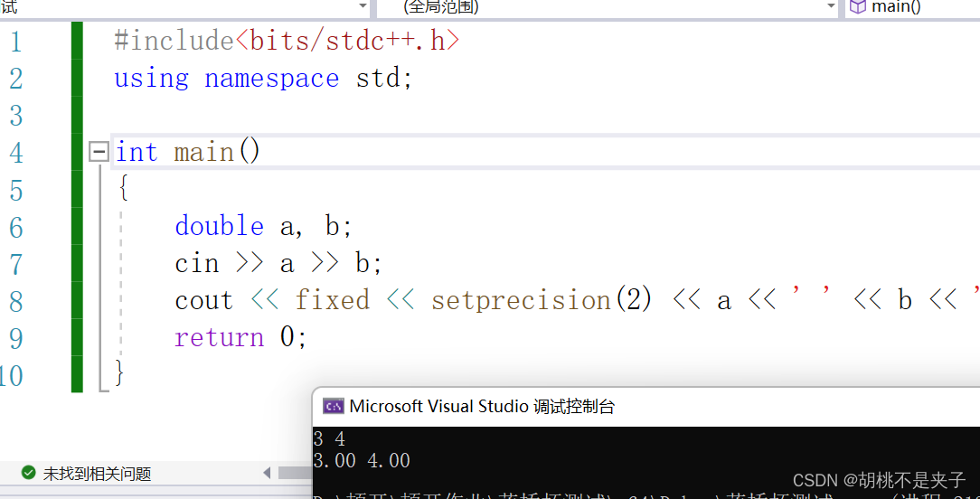Click console output '3.00 4.00'
The height and width of the screenshot is (499, 980).
362,461
